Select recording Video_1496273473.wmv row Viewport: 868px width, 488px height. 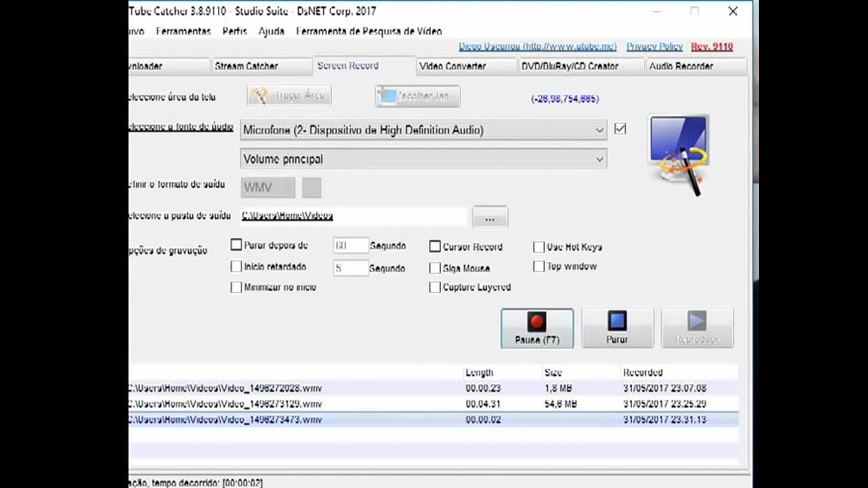433,420
